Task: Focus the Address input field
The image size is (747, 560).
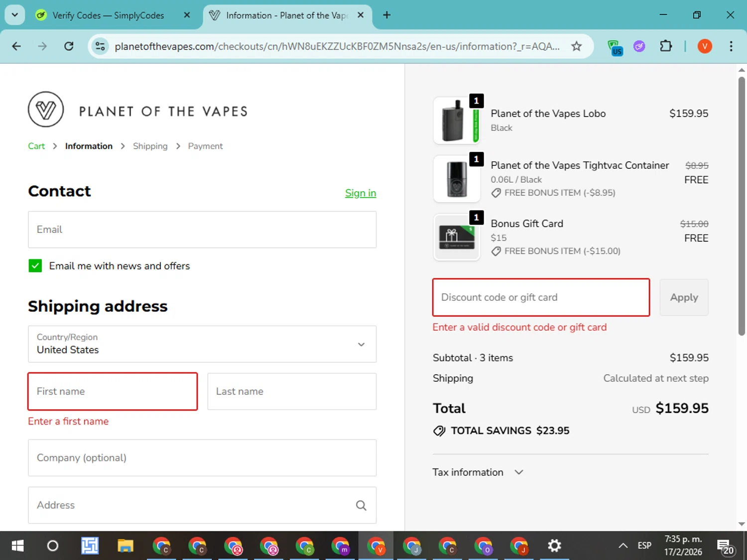Action: (x=202, y=505)
